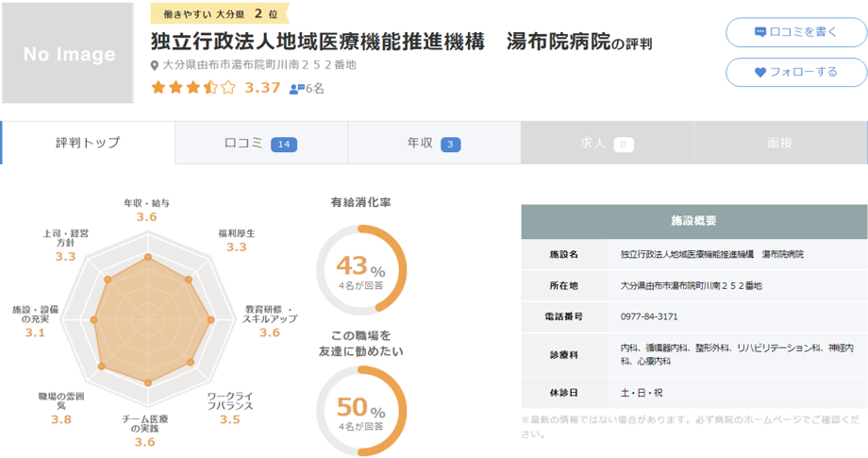Open the 評判トップ tab
868x458 pixels.
pos(88,143)
